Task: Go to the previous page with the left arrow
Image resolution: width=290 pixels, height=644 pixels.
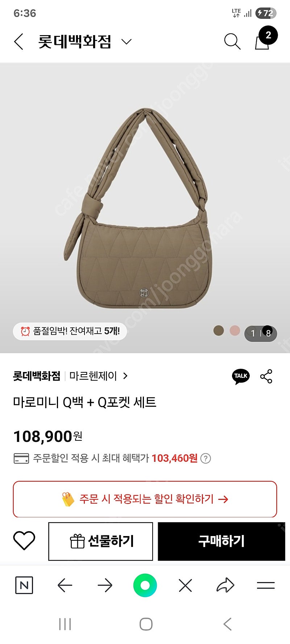Action: (x=65, y=585)
